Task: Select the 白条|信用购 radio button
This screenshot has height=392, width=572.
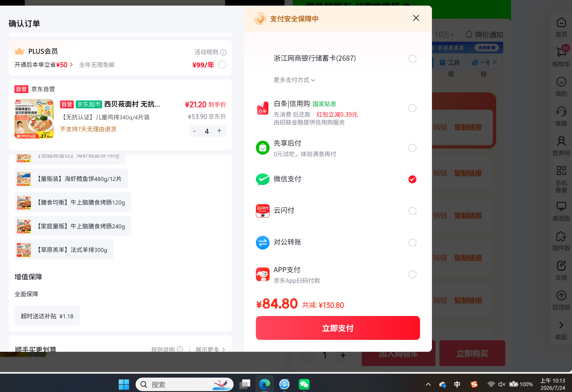Action: click(412, 108)
